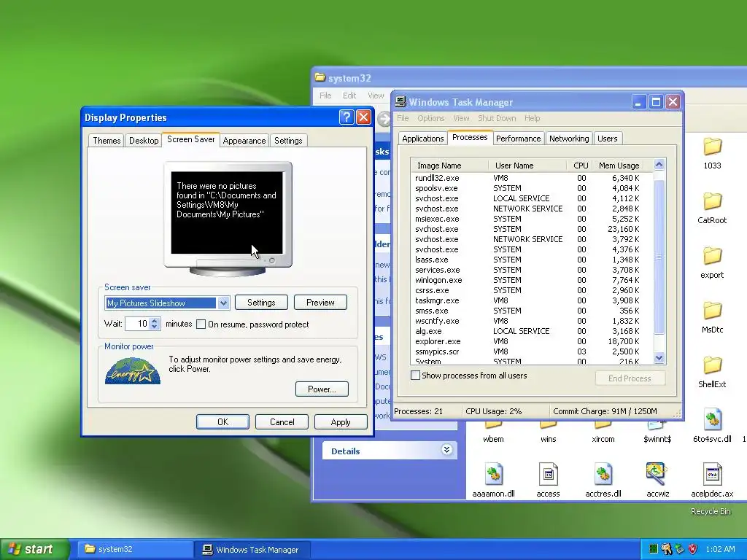The height and width of the screenshot is (560, 747).
Task: Open the Applications tab in Task Manager
Action: 422,139
